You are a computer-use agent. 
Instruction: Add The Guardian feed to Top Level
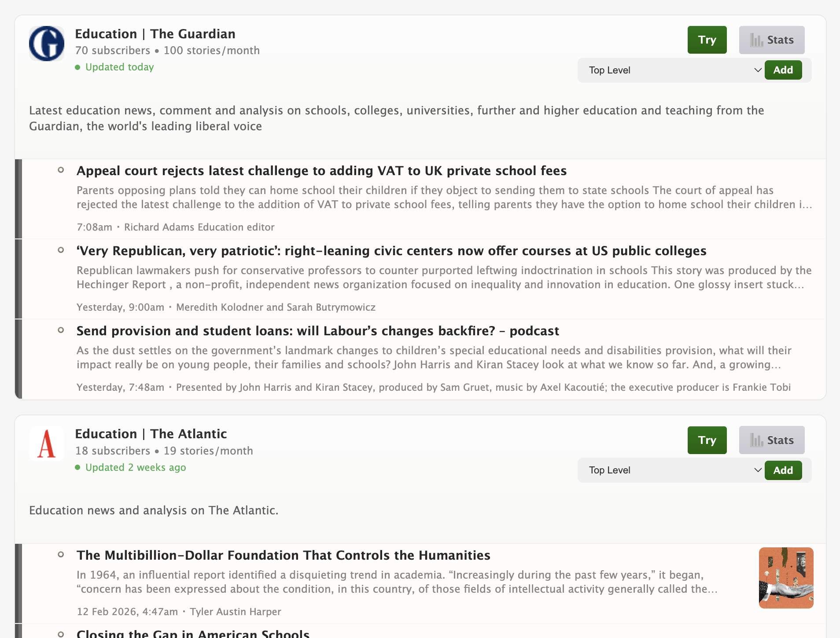click(783, 70)
